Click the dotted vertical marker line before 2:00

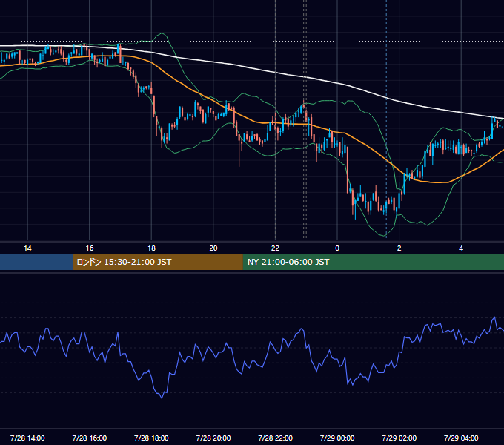point(386,119)
